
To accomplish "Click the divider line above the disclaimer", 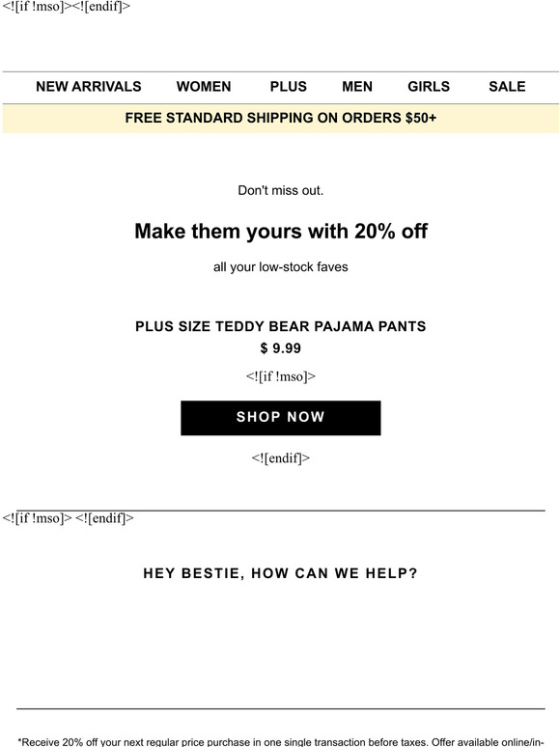I will (x=281, y=709).
